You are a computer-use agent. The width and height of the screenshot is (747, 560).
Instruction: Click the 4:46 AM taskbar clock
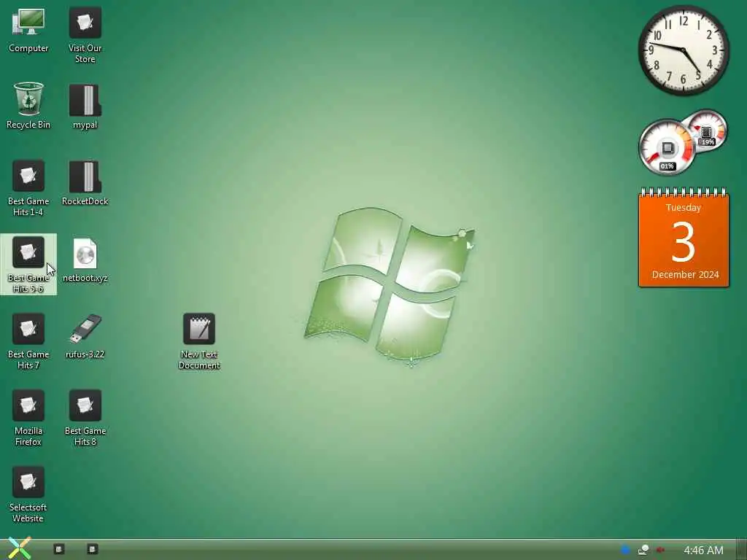click(703, 550)
